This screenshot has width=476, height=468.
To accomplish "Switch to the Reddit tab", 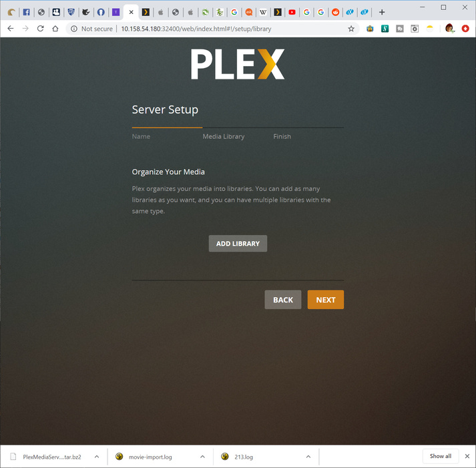I will pos(335,12).
